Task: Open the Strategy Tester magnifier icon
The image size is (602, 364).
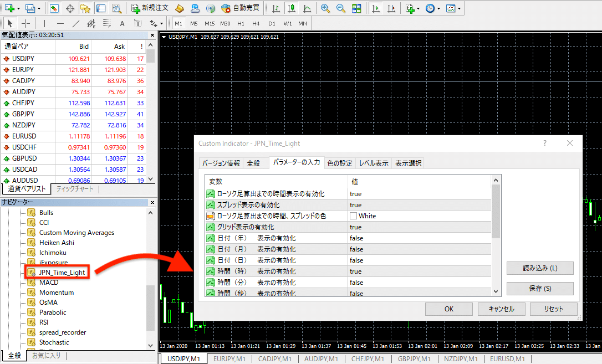Action: tap(116, 8)
